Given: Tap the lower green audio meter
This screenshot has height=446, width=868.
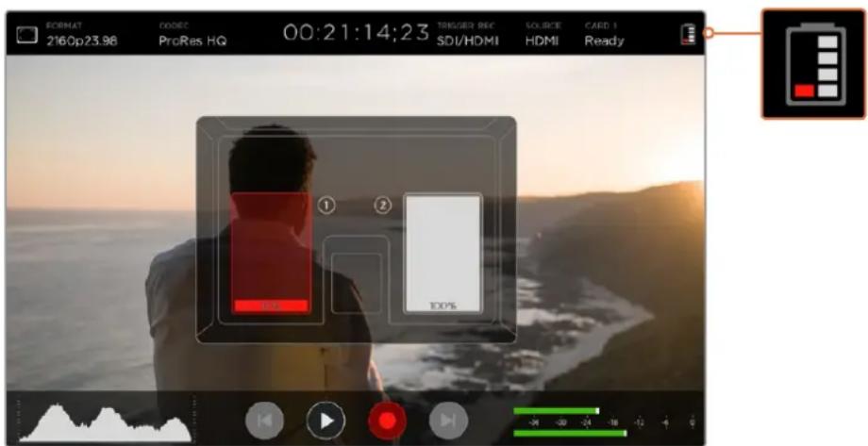Looking at the screenshot, I should point(570,434).
